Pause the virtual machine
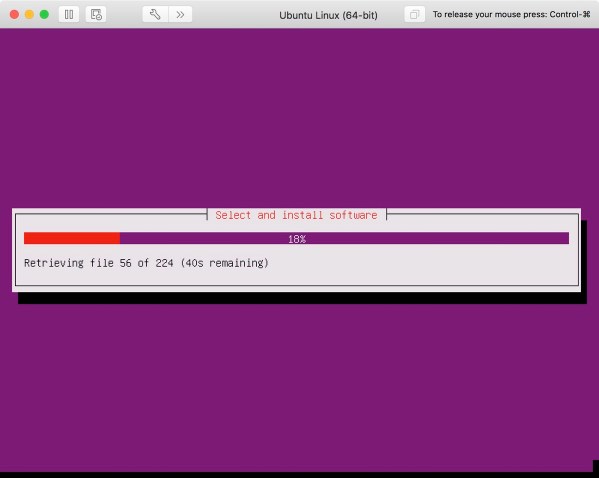 [69, 15]
